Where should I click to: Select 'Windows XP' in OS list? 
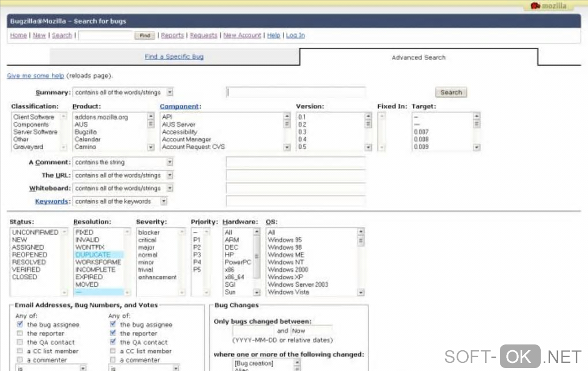pyautogui.click(x=285, y=277)
